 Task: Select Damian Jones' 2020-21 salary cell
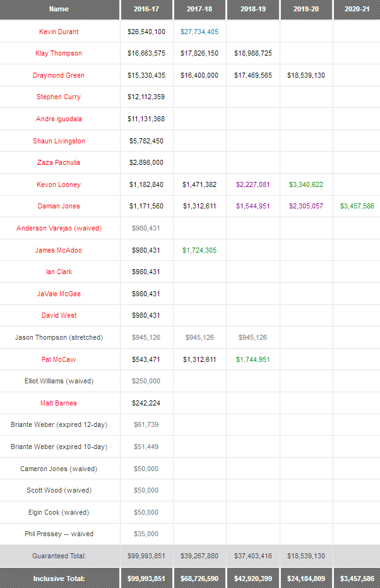357,207
